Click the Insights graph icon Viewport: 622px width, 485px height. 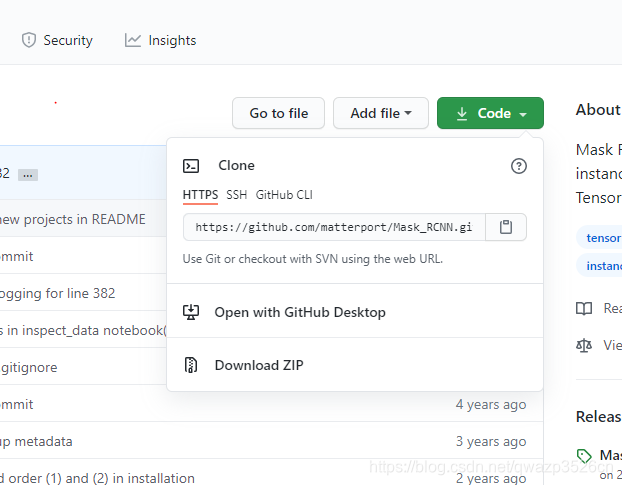click(x=132, y=40)
